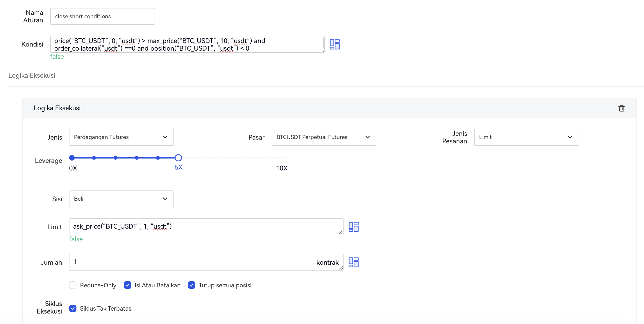The height and width of the screenshot is (324, 644).
Task: Expand the Sisi dropdown showing Beli
Action: 121,199
